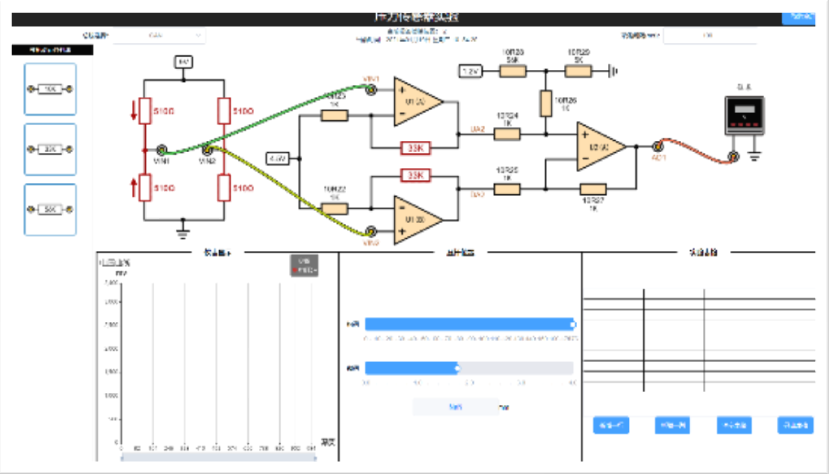Click the upper blue slider track
829x474 pixels.
(x=469, y=324)
